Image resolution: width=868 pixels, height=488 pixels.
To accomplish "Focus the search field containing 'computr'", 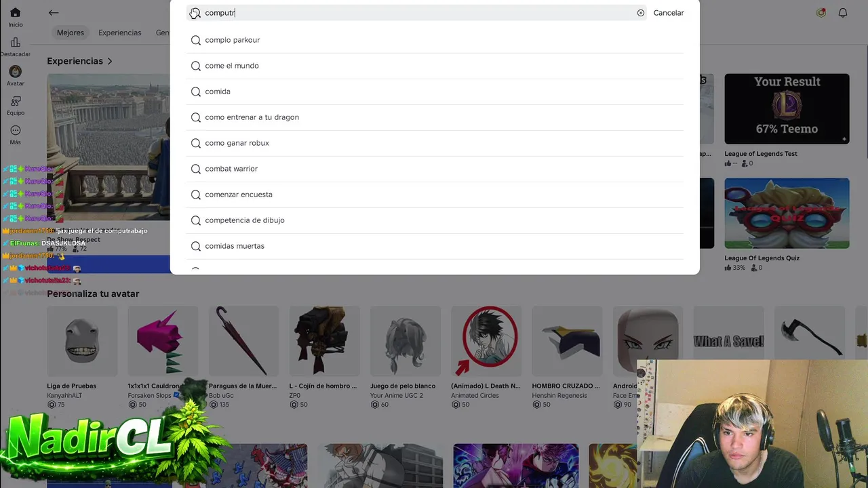I will click(x=416, y=13).
